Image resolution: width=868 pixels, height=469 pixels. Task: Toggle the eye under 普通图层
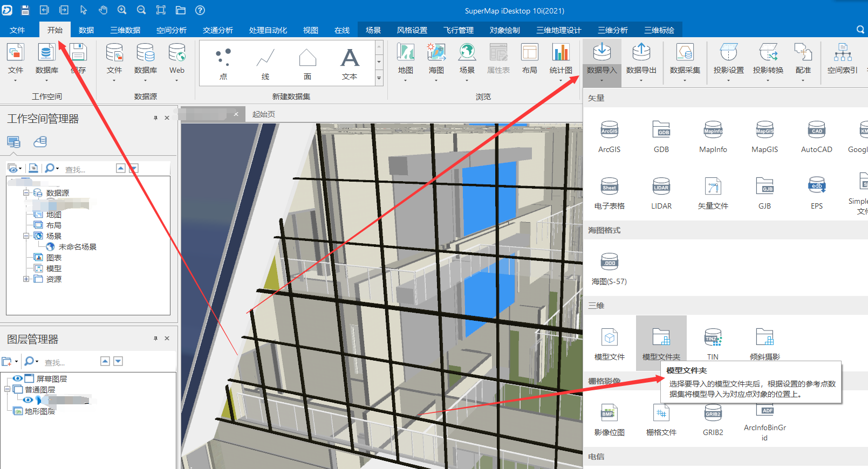(28, 400)
